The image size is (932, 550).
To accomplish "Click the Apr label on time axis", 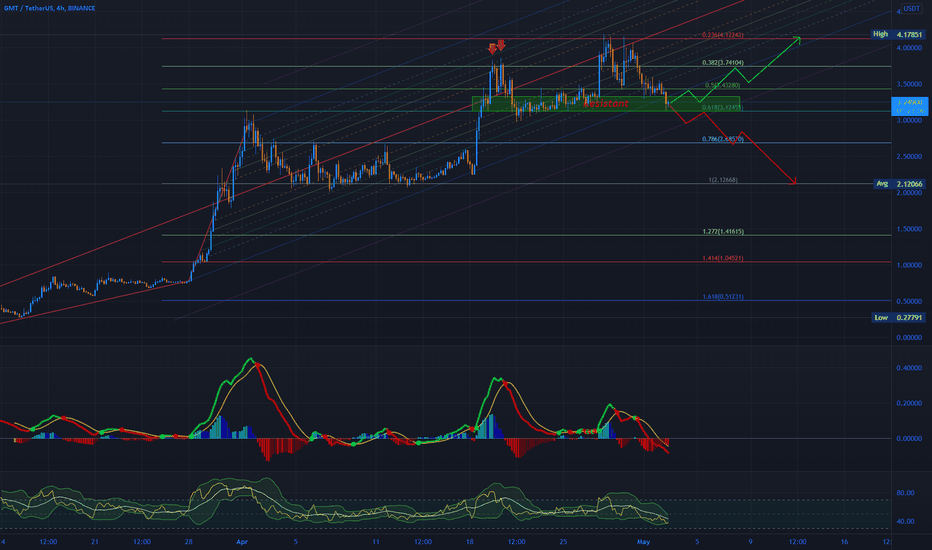I will 242,542.
